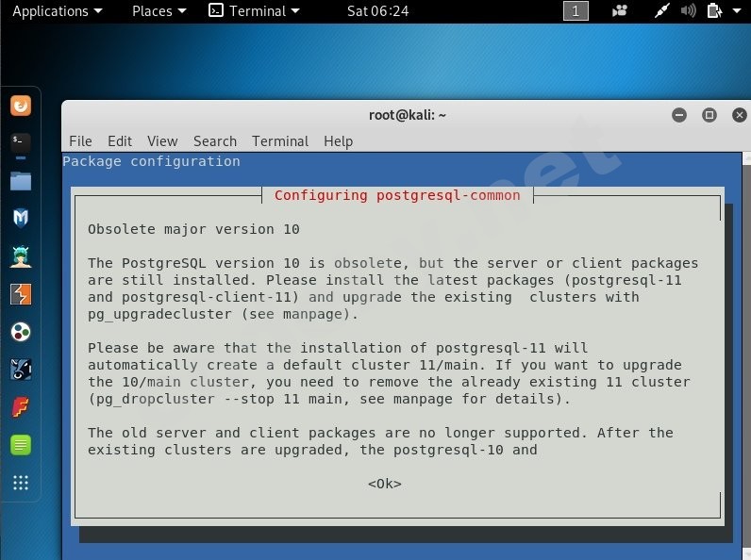Click the root@kali: ~ title bar
The image size is (751, 560).
pyautogui.click(x=407, y=115)
